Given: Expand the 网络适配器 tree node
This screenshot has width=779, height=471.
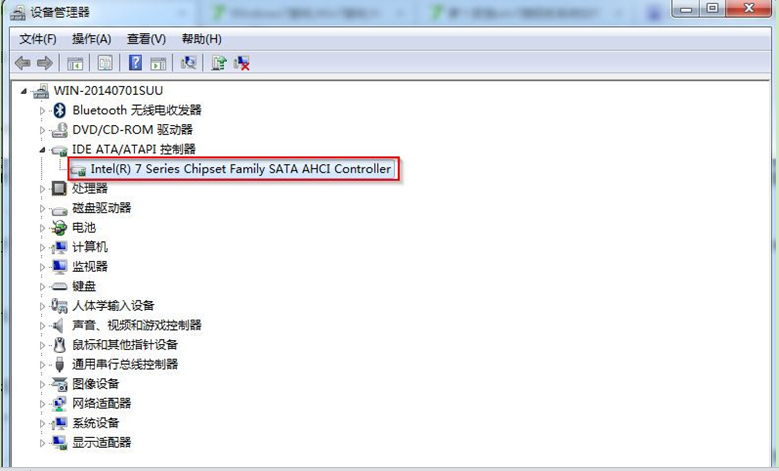Looking at the screenshot, I should pos(42,404).
